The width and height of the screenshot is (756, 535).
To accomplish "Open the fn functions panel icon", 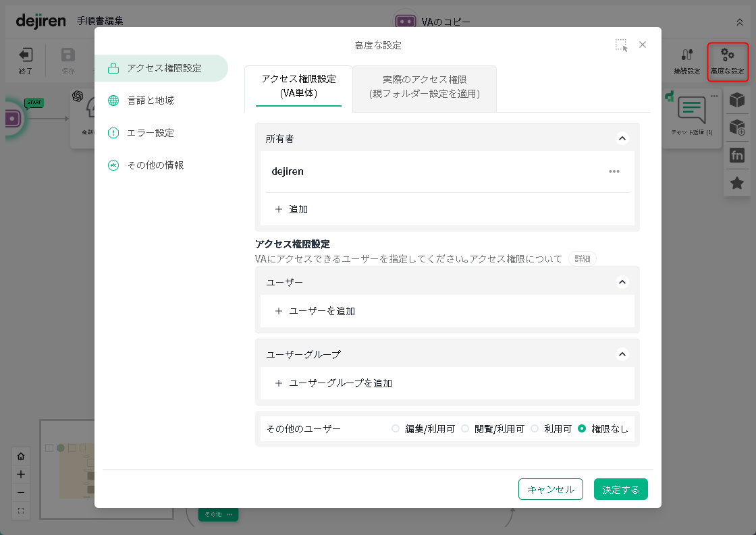I will (x=737, y=155).
